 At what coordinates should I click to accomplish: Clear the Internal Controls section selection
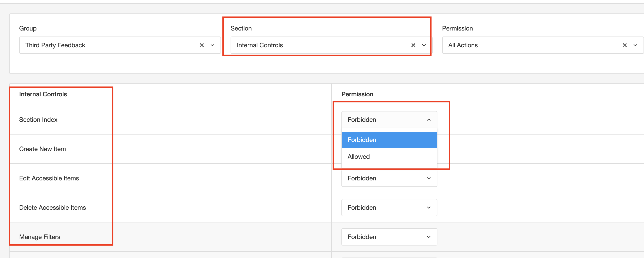413,45
